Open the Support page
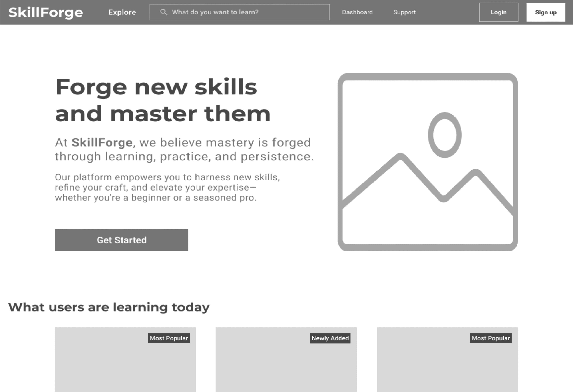This screenshot has height=392, width=573. coord(404,12)
